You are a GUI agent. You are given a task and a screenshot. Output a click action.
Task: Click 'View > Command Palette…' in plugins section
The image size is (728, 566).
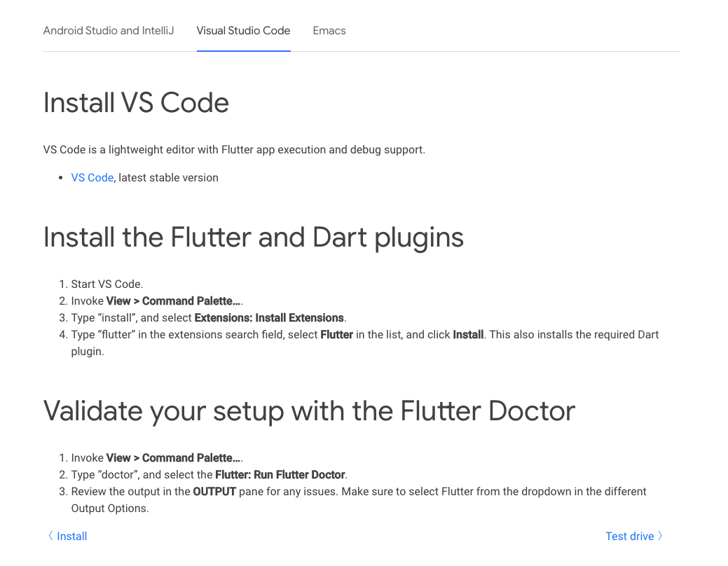coord(173,301)
